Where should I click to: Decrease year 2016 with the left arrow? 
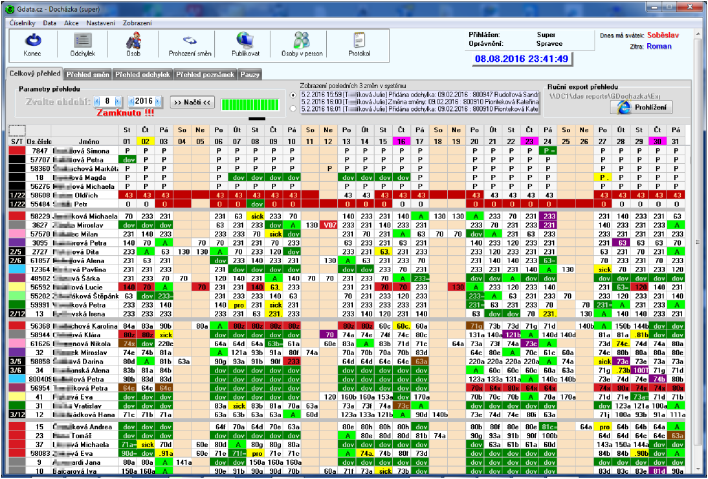(x=131, y=102)
